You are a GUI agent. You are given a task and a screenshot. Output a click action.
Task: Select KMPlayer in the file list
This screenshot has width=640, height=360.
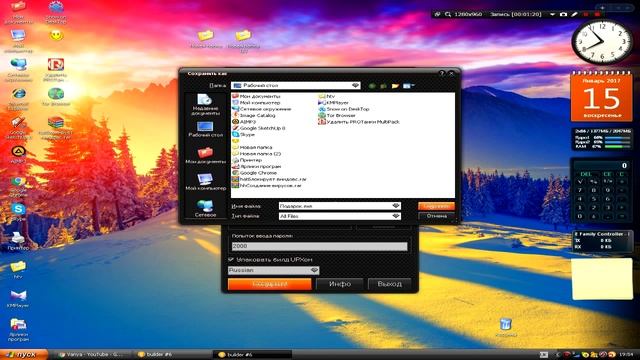[334, 102]
